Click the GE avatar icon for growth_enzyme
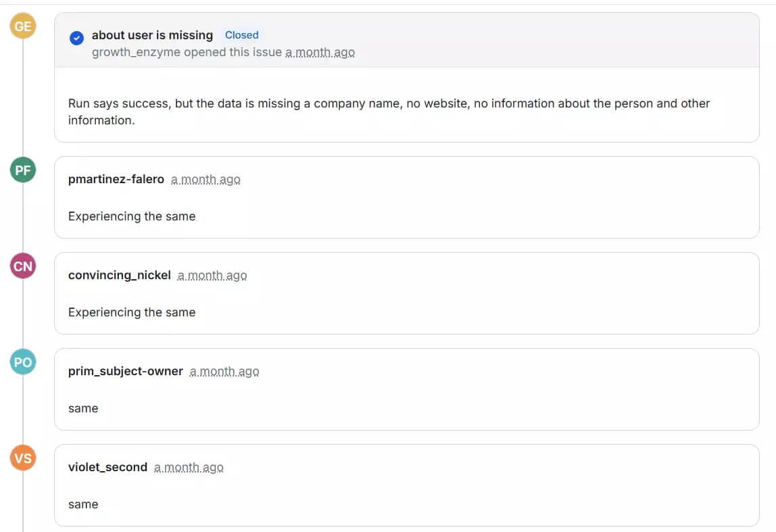776x532 pixels. (x=23, y=26)
